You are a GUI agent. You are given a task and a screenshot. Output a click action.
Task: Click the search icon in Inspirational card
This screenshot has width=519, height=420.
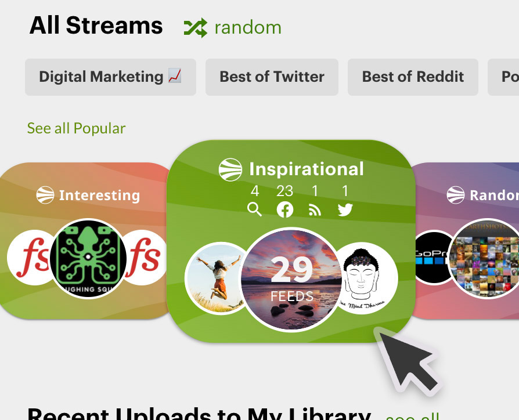click(254, 209)
